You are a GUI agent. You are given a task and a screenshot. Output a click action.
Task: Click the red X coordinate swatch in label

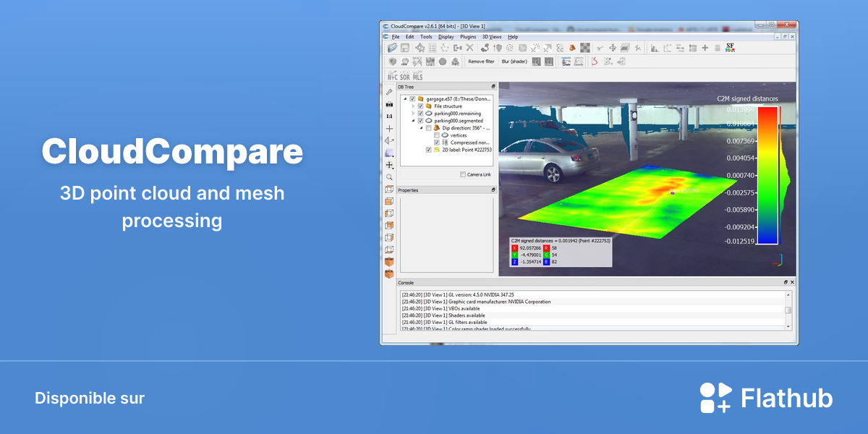click(515, 248)
